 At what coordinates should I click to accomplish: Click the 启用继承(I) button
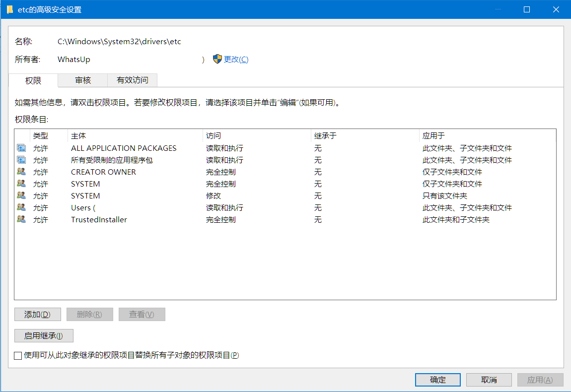[x=44, y=335]
